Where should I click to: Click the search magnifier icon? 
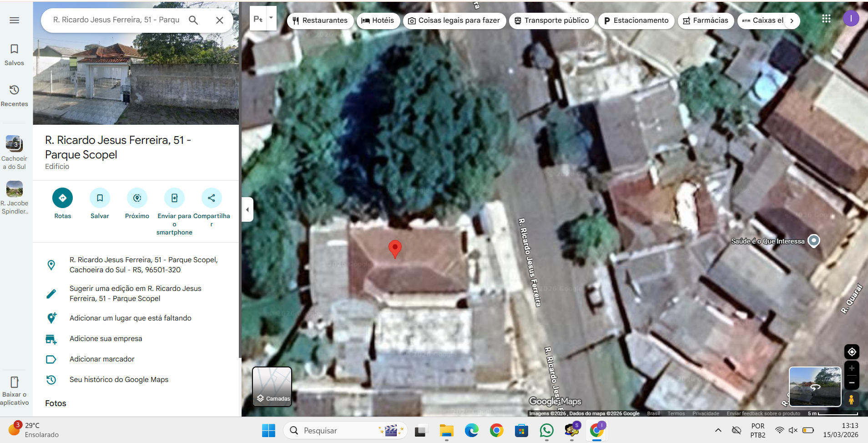coord(193,20)
